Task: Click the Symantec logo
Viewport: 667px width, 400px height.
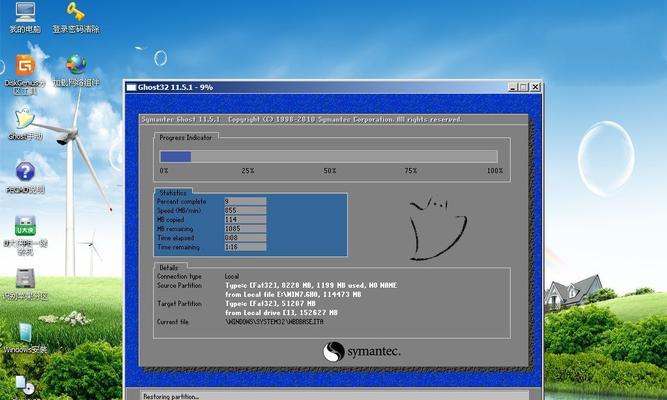Action: pyautogui.click(x=362, y=351)
